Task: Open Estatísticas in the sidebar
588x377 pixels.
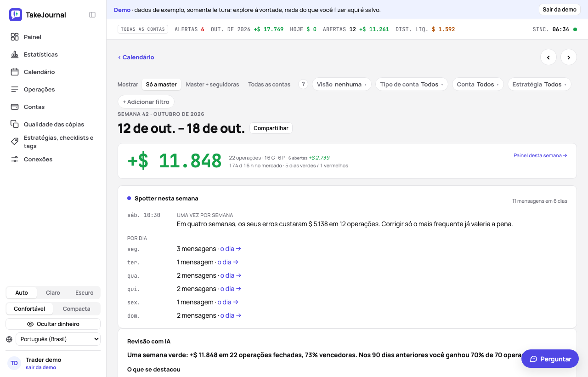Action: (53, 54)
